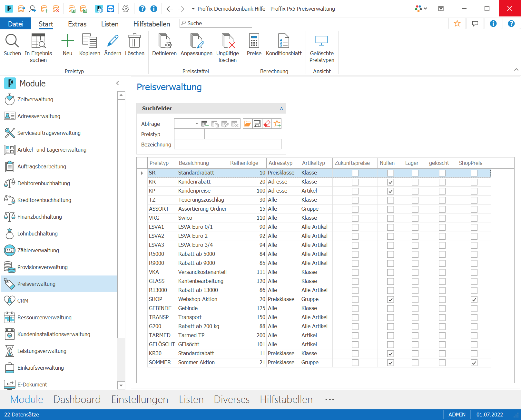Image resolution: width=521 pixels, height=420 pixels.
Task: Open the settings gear in title bar
Action: pyautogui.click(x=126, y=9)
